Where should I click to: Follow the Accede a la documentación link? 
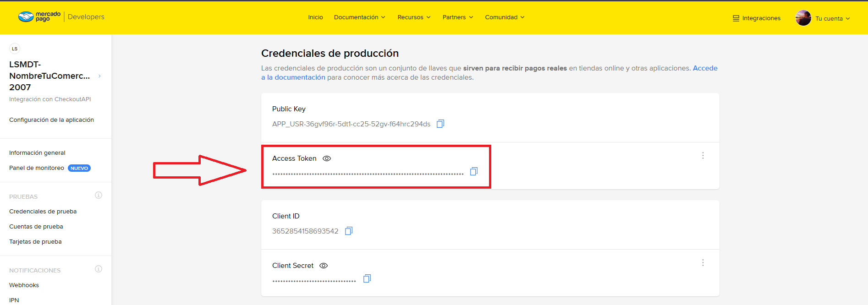(489, 73)
